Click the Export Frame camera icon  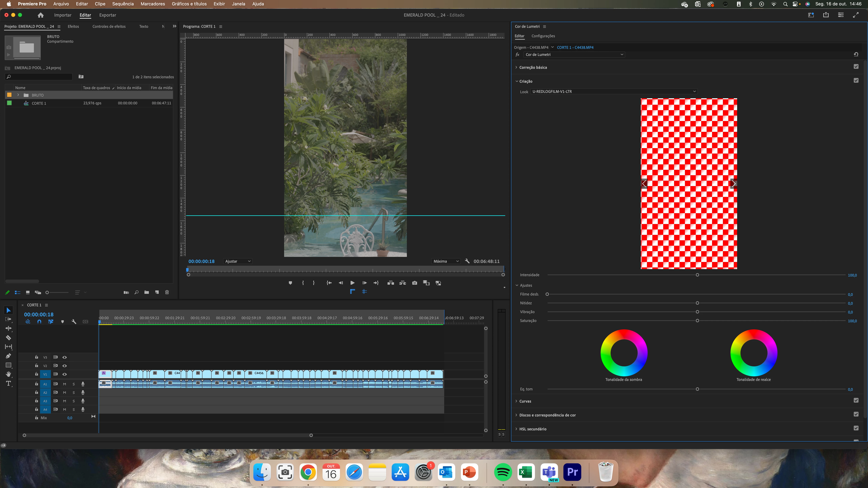coord(415,283)
